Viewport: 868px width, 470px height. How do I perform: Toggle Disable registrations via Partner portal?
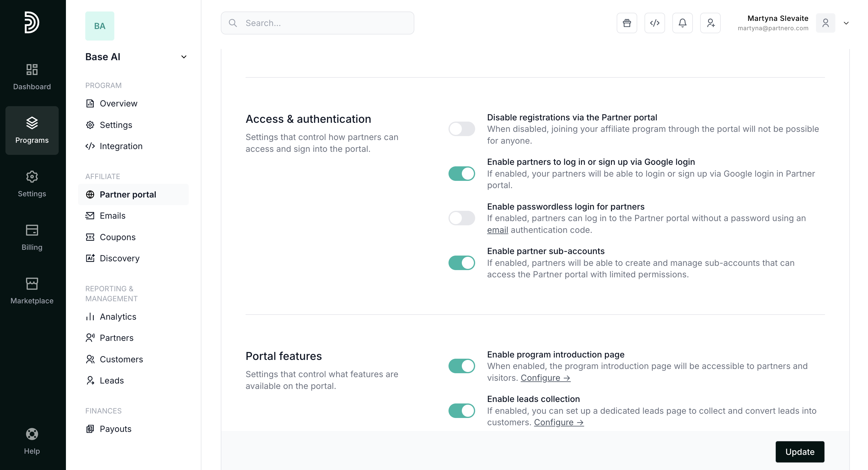click(461, 129)
